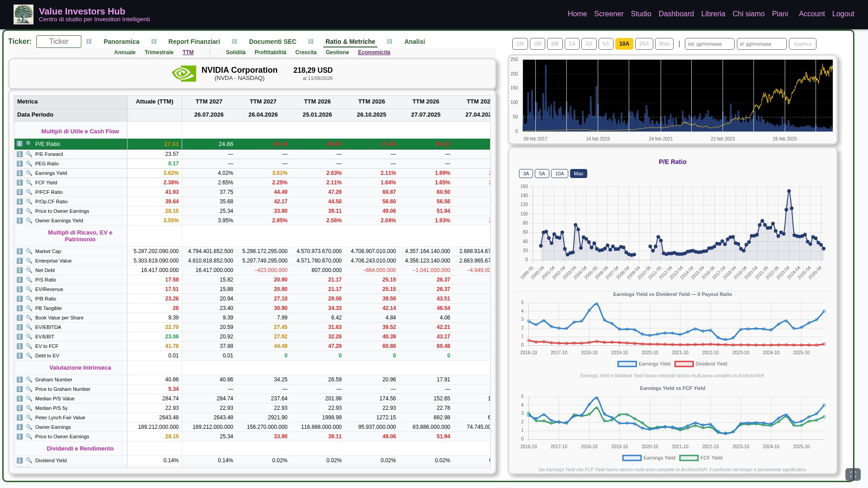Click magnifier icon for Book Value per Share
The height and width of the screenshot is (488, 868).
click(x=29, y=318)
